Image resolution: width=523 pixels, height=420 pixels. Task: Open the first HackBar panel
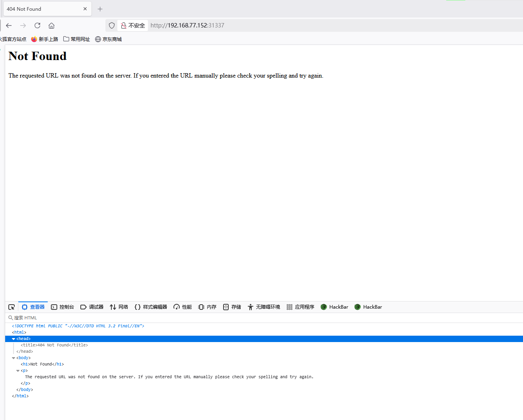(334, 307)
